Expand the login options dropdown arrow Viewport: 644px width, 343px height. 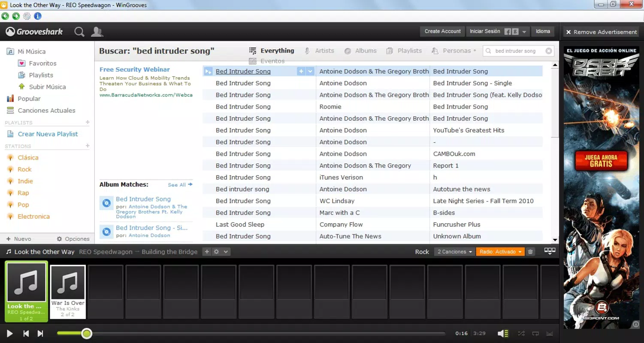(524, 32)
